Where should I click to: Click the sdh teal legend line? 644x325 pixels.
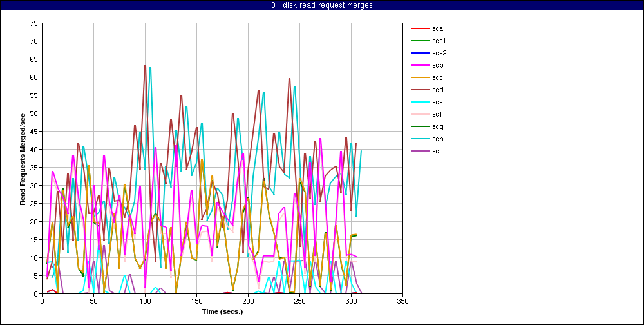419,139
